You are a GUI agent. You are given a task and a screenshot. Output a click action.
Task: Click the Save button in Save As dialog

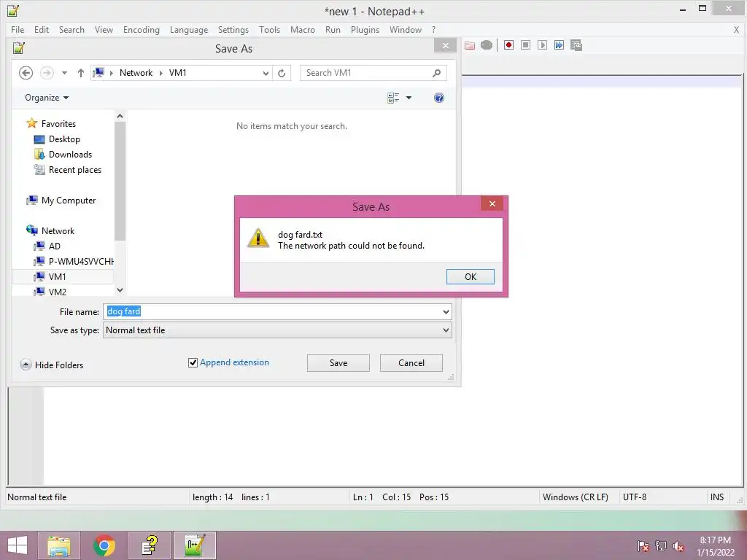point(338,363)
